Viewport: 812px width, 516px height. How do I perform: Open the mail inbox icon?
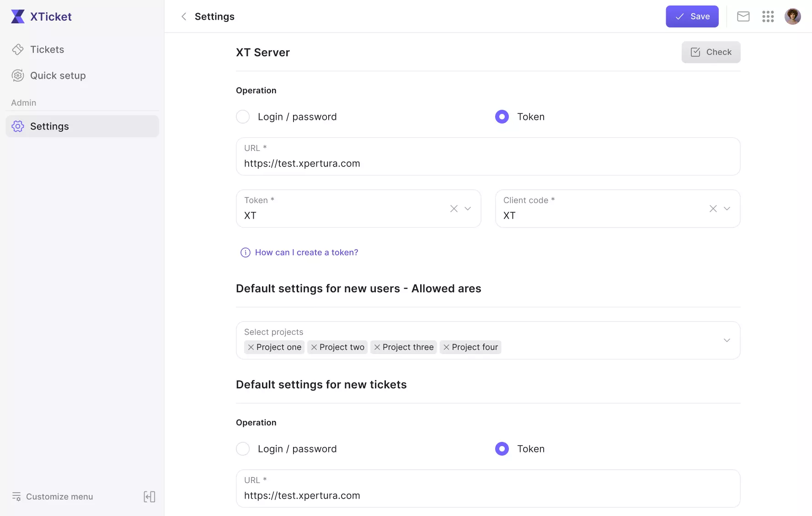(743, 16)
